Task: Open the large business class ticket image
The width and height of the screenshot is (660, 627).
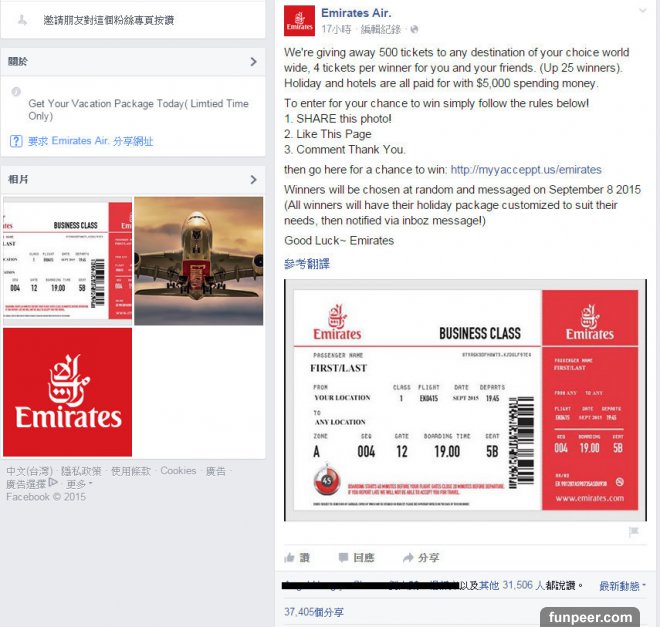Action: click(x=466, y=400)
